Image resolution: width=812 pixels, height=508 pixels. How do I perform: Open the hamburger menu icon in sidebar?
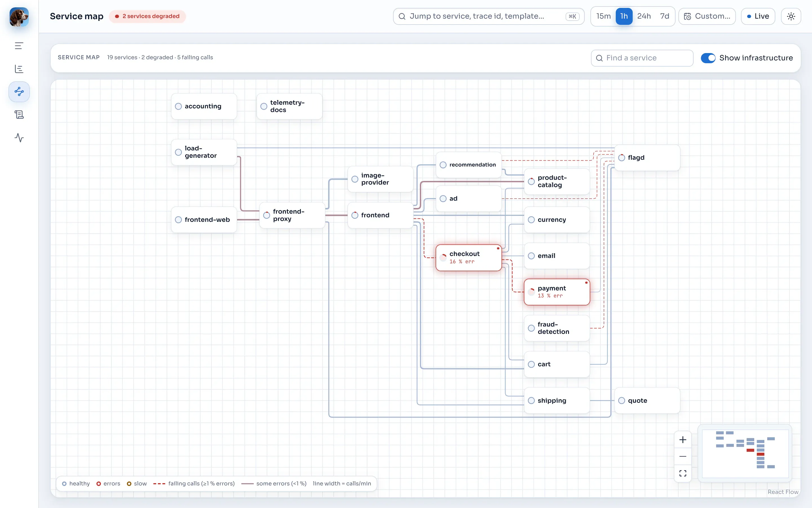19,46
